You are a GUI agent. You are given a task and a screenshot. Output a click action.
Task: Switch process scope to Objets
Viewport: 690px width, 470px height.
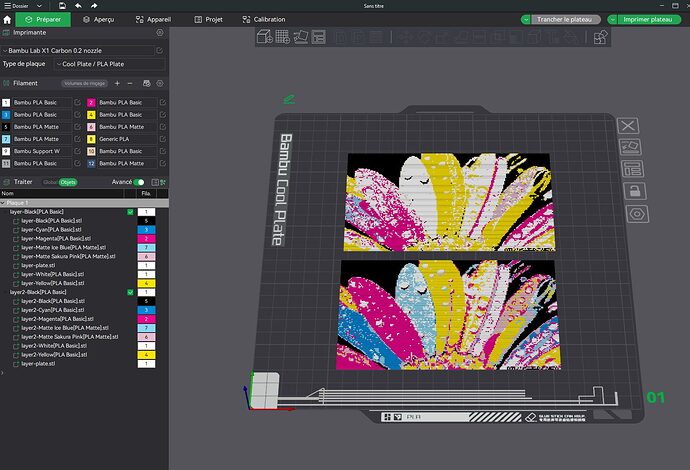coord(68,182)
